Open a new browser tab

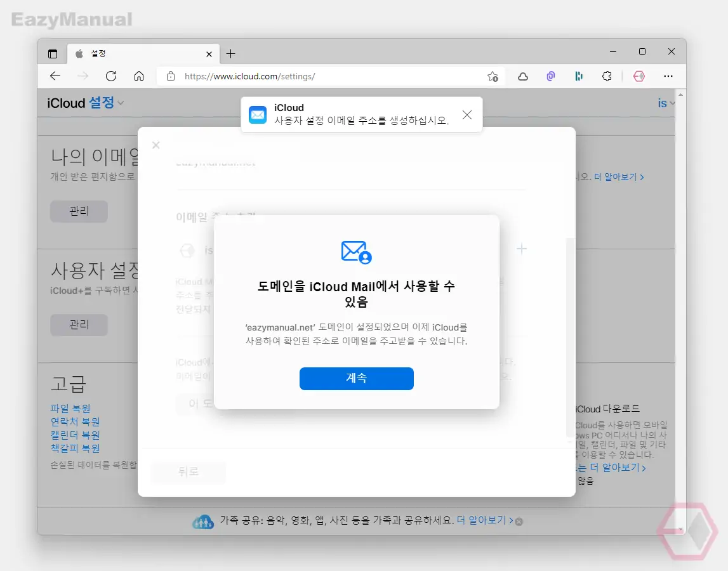(231, 54)
